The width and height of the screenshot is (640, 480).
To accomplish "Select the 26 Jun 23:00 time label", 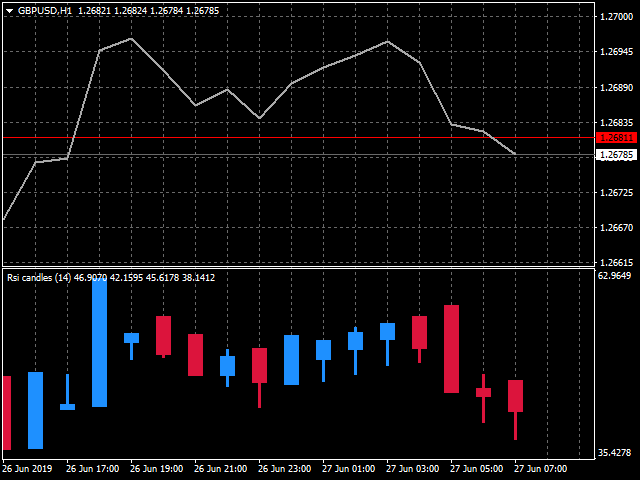I will tap(284, 468).
